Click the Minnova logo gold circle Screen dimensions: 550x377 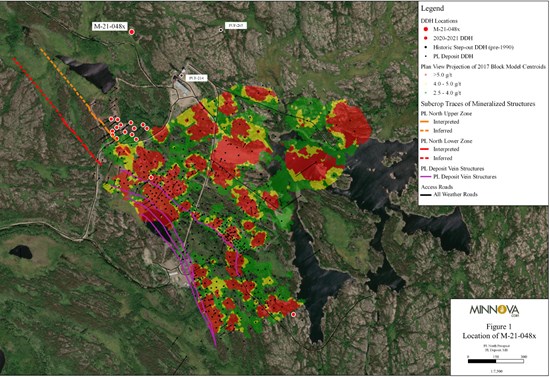502,310
